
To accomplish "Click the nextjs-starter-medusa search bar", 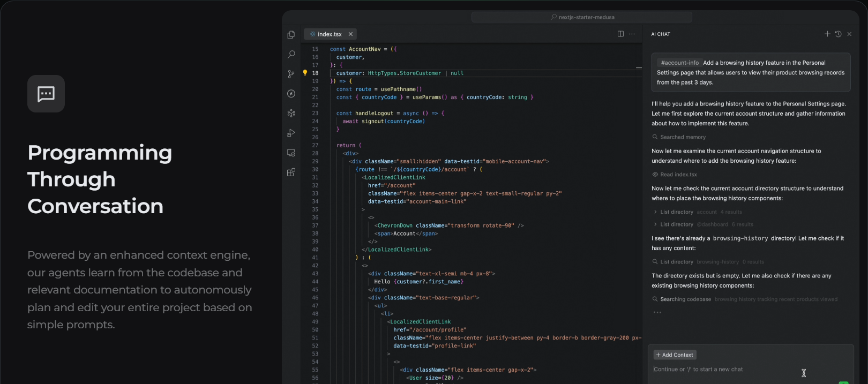I will coord(582,17).
